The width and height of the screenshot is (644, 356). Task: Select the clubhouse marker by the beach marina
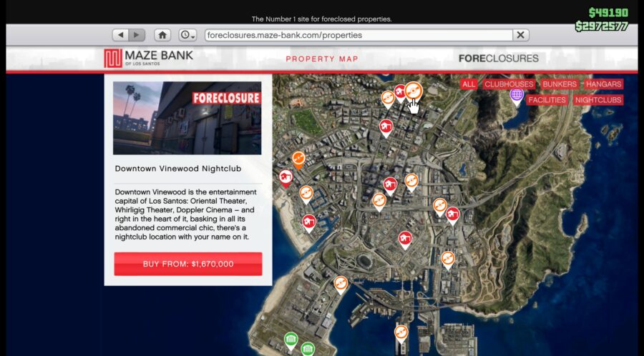[x=309, y=222]
